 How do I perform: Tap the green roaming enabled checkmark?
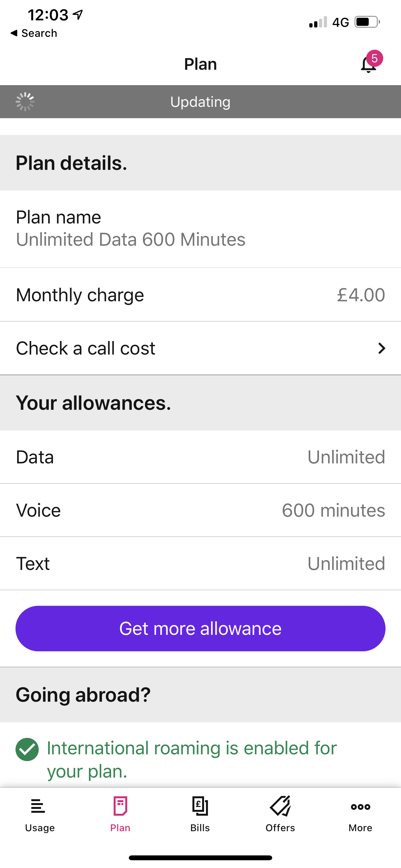[x=27, y=749]
